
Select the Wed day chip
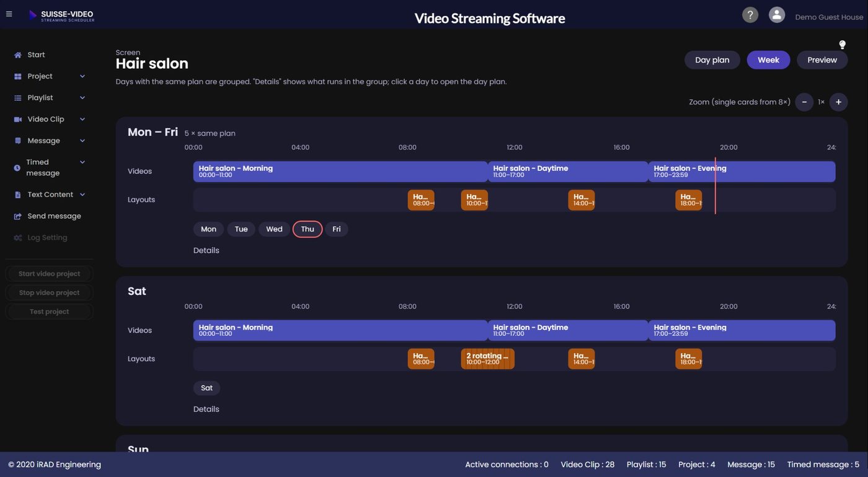pyautogui.click(x=274, y=229)
